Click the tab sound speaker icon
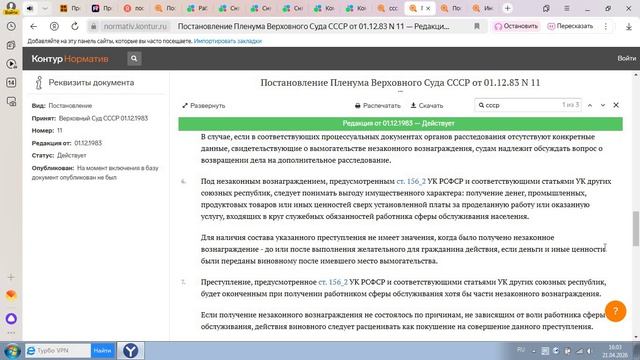Image resolution: width=640 pixels, height=360 pixels. (x=30, y=8)
